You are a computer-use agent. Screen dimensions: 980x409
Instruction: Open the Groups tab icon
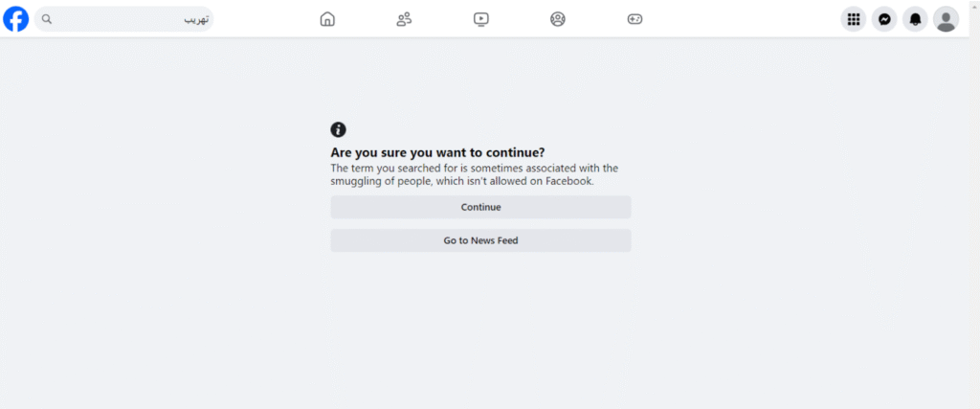pos(558,19)
